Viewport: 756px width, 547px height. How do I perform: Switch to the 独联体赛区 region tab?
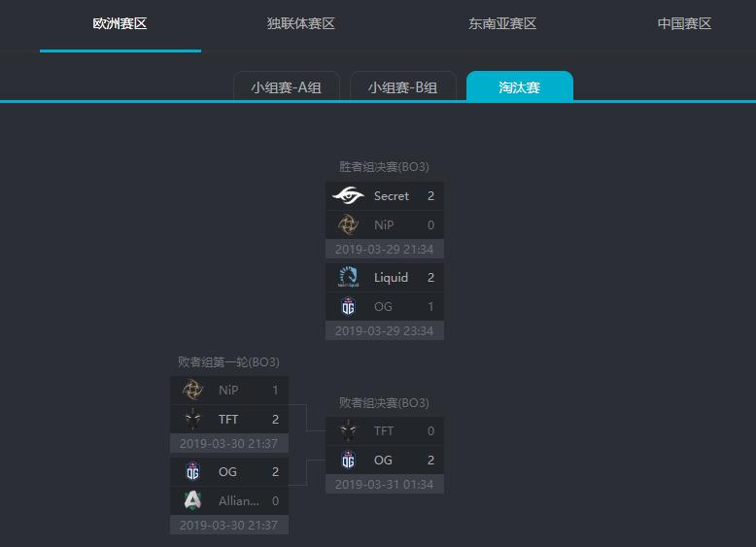point(300,24)
